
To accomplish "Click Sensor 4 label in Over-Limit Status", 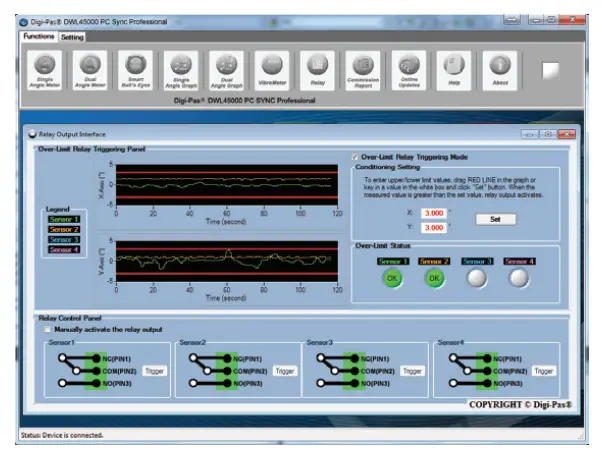I will pyautogui.click(x=519, y=261).
